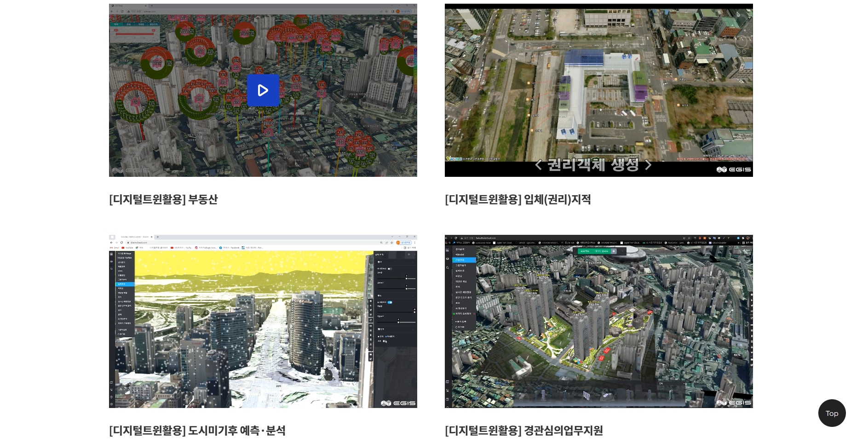Image resolution: width=868 pixels, height=443 pixels.
Task: Click the red slider in real-estate filter panel
Action: pyautogui.click(x=134, y=34)
